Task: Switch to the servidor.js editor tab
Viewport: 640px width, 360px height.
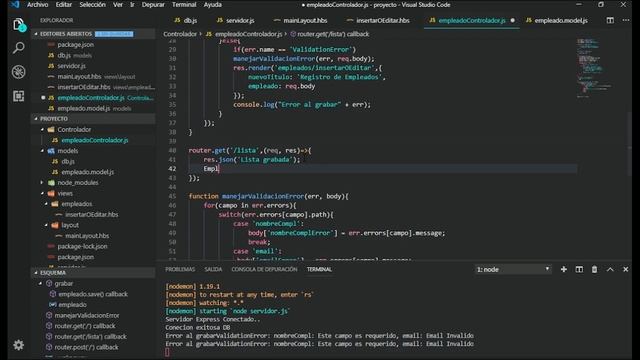Action: click(x=236, y=20)
